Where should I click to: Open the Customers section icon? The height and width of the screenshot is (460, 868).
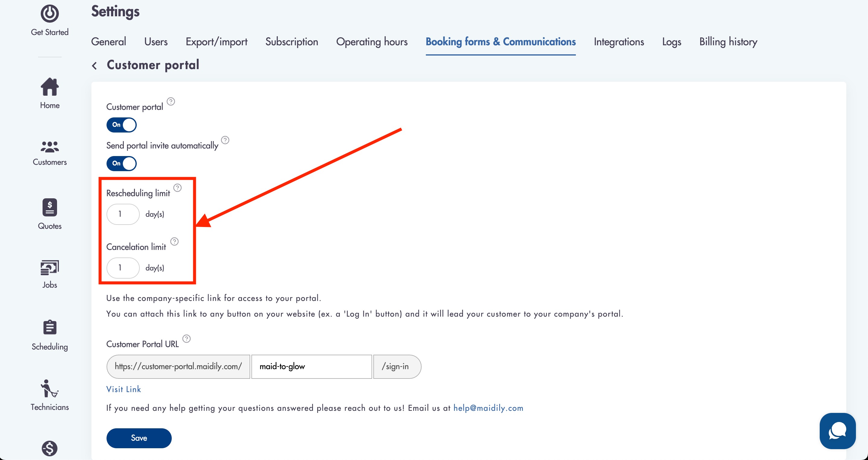pyautogui.click(x=49, y=147)
